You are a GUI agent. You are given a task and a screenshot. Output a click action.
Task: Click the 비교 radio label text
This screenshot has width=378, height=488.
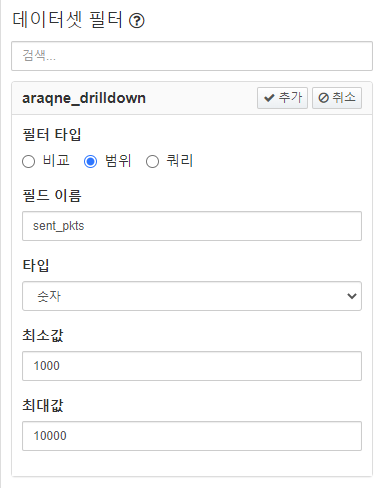(56, 161)
